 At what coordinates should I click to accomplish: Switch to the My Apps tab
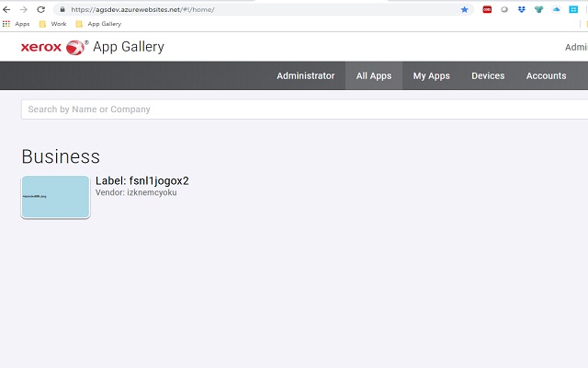431,75
